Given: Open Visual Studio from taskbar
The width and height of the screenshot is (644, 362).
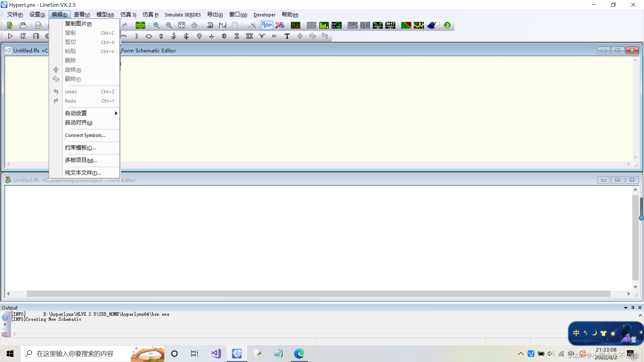Looking at the screenshot, I should pos(216,354).
